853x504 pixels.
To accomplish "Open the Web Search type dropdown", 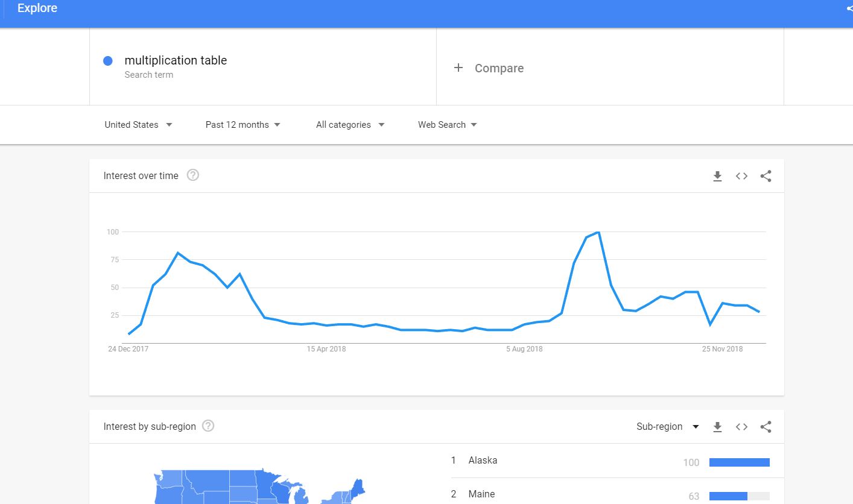I will (448, 125).
